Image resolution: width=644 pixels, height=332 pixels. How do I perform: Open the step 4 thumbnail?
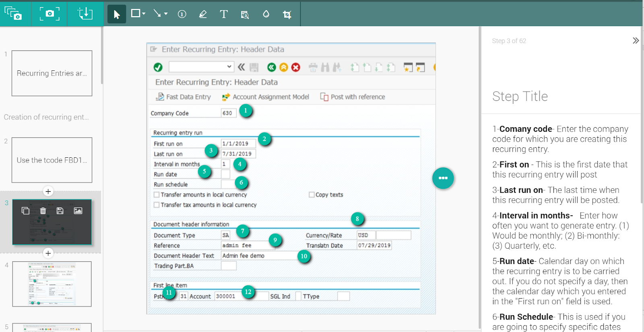click(x=52, y=284)
